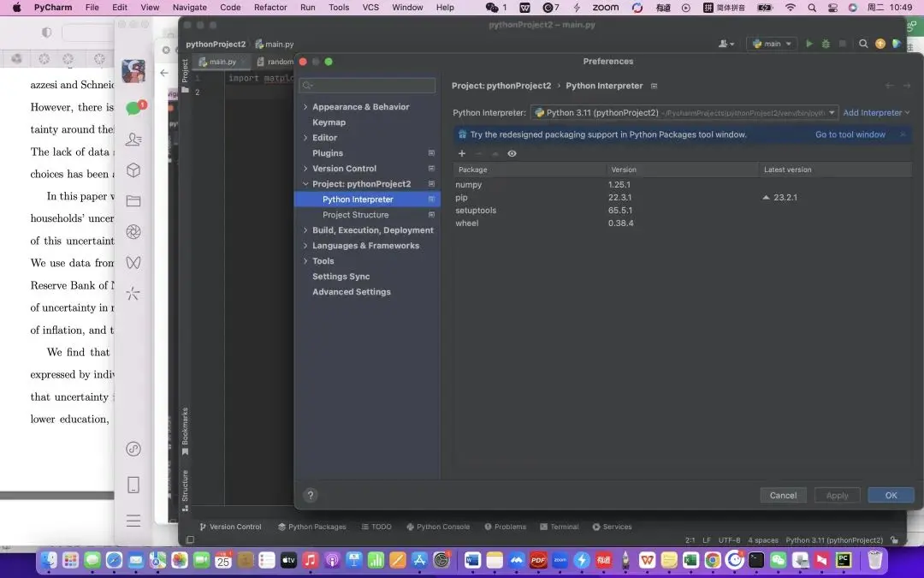Click the cube icon in side panel
This screenshot has width=924, height=578.
[133, 170]
